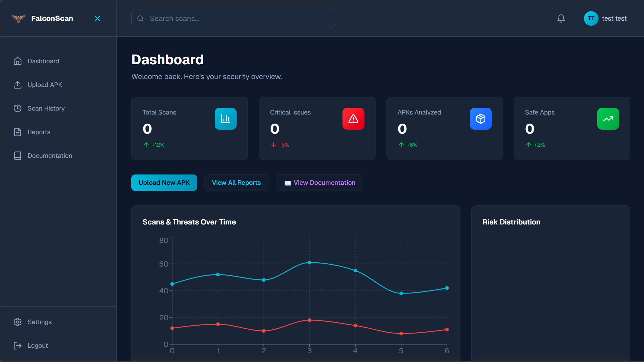Click the Critical Issues warning triangle icon
Screen dimensions: 644x362
click(353, 119)
